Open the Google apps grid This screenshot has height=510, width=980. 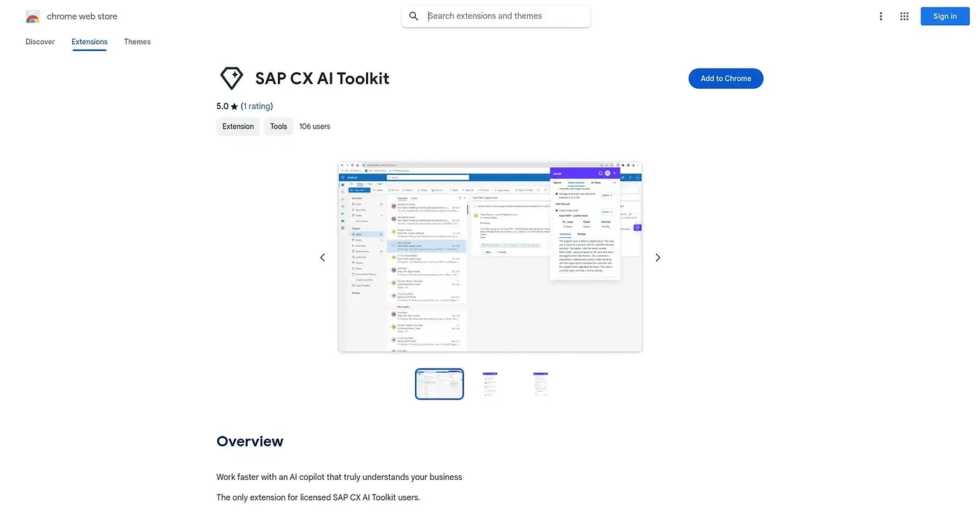(x=904, y=16)
